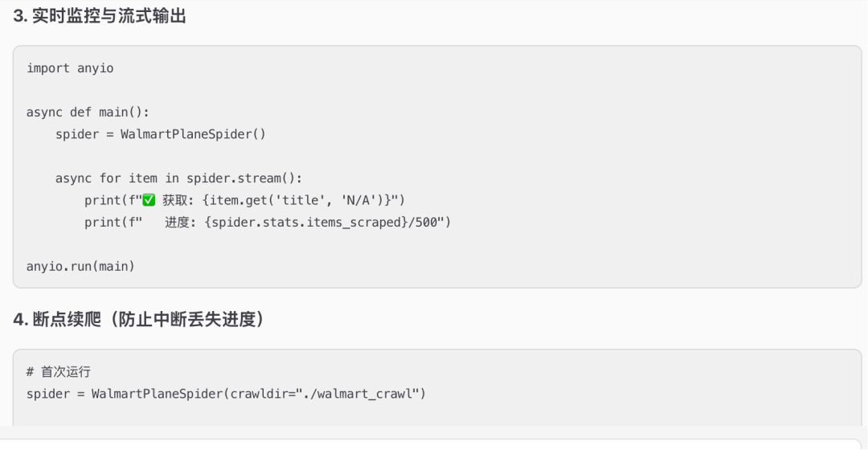Click the './walmart_crawl' path string

357,394
